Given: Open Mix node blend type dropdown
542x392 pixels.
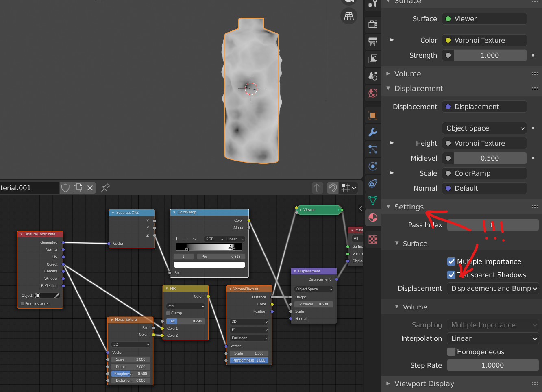Looking at the screenshot, I should pos(186,306).
